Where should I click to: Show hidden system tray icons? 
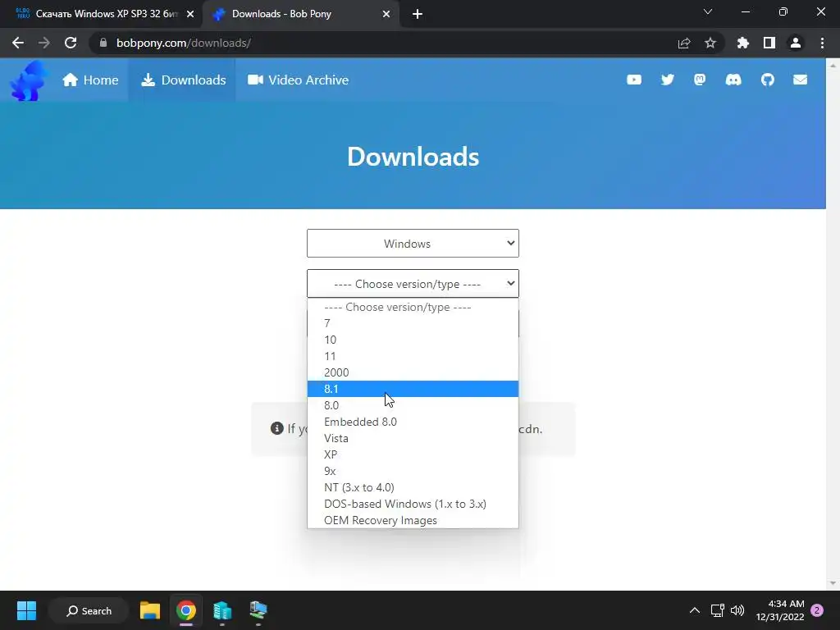point(694,610)
